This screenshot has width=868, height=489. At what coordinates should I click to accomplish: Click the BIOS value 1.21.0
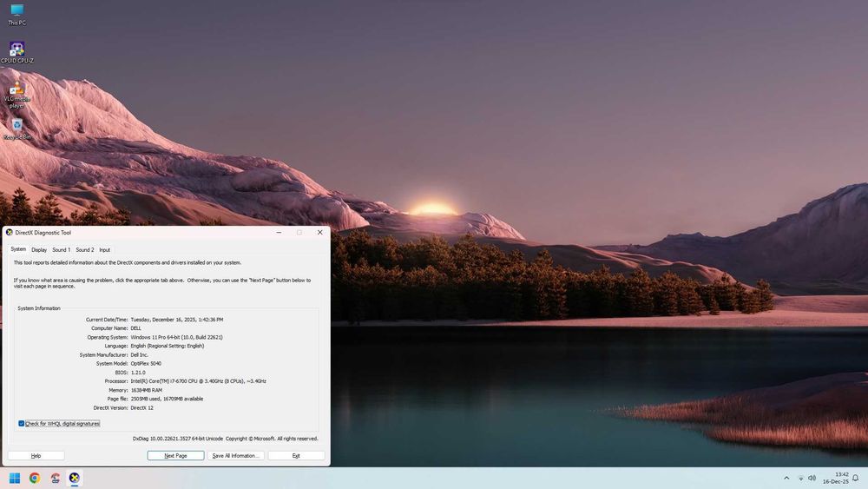pyautogui.click(x=137, y=373)
